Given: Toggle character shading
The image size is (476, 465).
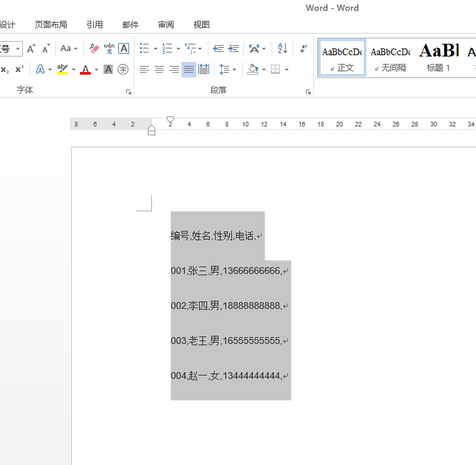Looking at the screenshot, I should (108, 69).
